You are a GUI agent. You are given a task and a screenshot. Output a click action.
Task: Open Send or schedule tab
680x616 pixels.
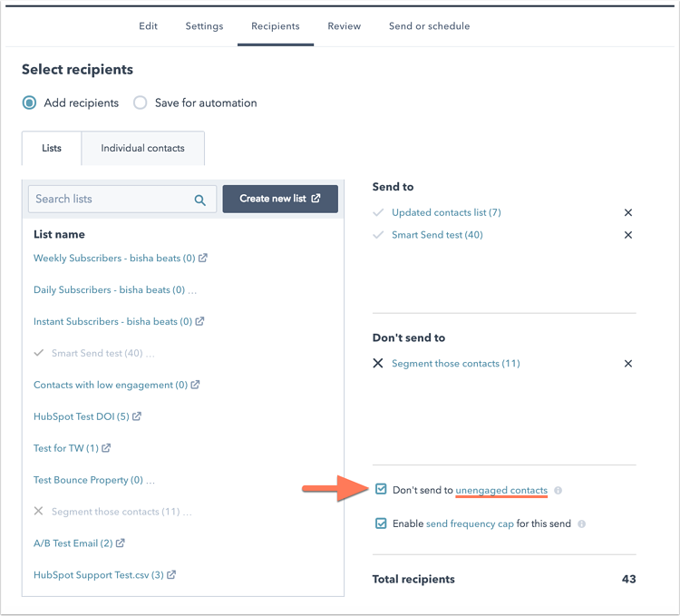pos(429,26)
